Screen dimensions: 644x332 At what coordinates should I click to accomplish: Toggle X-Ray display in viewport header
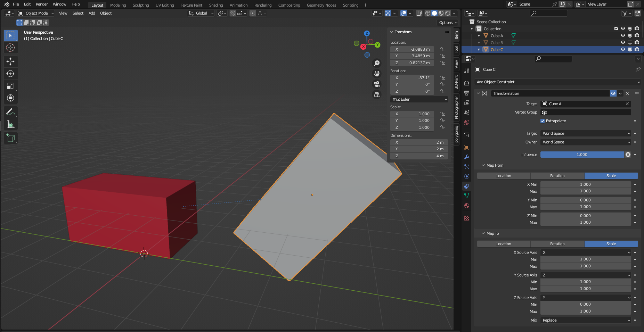(419, 13)
